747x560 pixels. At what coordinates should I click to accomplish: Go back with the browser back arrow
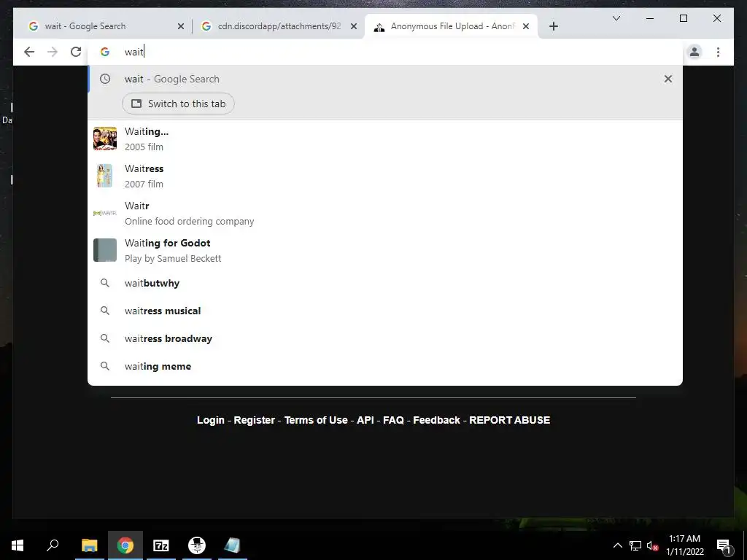coord(29,52)
